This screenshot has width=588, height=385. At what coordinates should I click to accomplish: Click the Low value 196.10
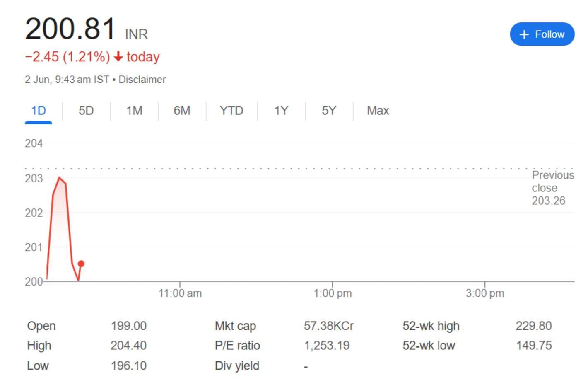129,366
